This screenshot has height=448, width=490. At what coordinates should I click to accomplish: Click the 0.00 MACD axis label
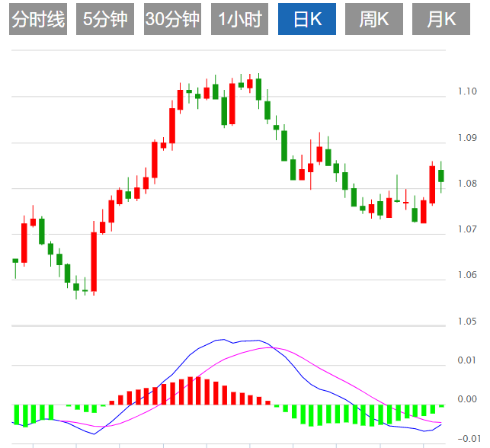coord(467,399)
